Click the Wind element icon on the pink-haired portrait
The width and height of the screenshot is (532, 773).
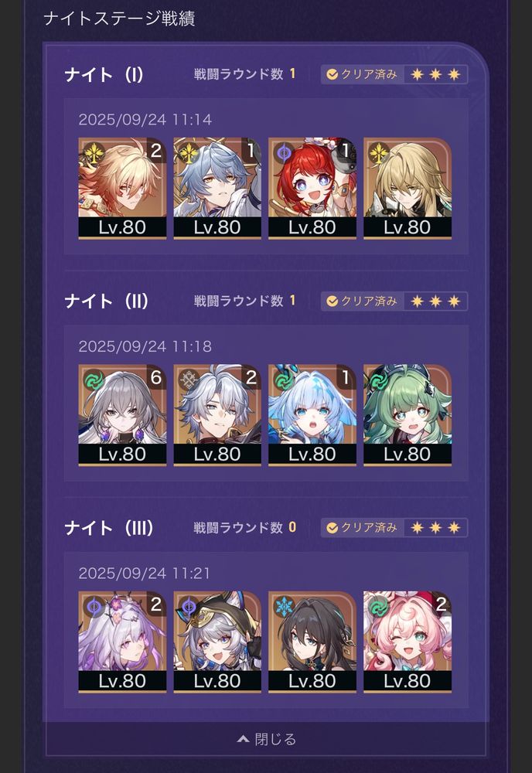tap(379, 607)
